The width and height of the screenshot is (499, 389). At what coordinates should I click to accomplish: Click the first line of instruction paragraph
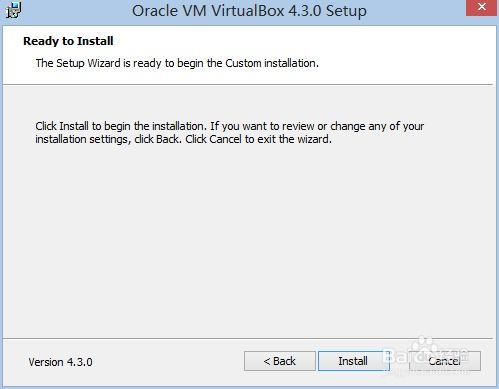point(230,126)
